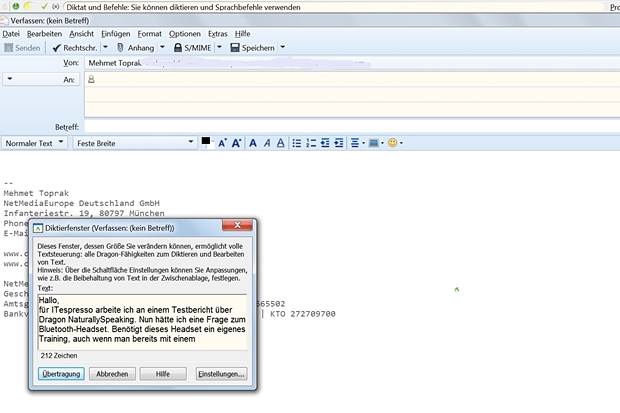
Task: Click the '212 Zeichen' character count
Action: (x=59, y=356)
